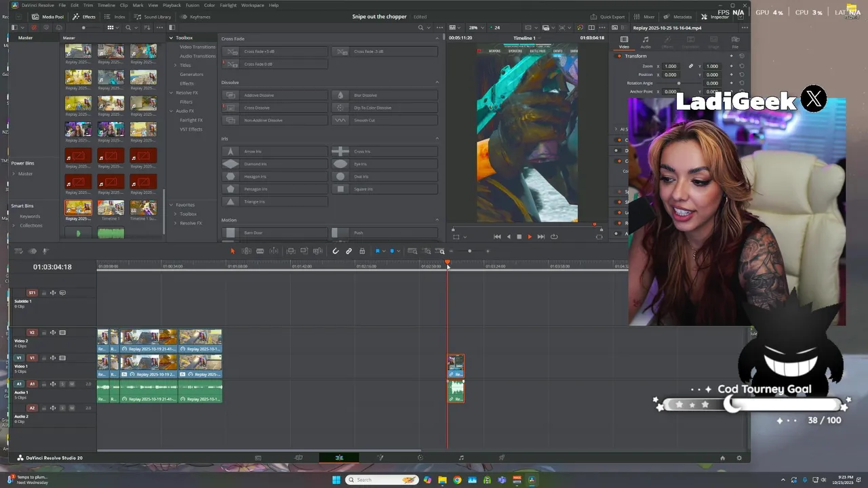Open the Trim menu
Image resolution: width=868 pixels, height=488 pixels.
(88, 5)
